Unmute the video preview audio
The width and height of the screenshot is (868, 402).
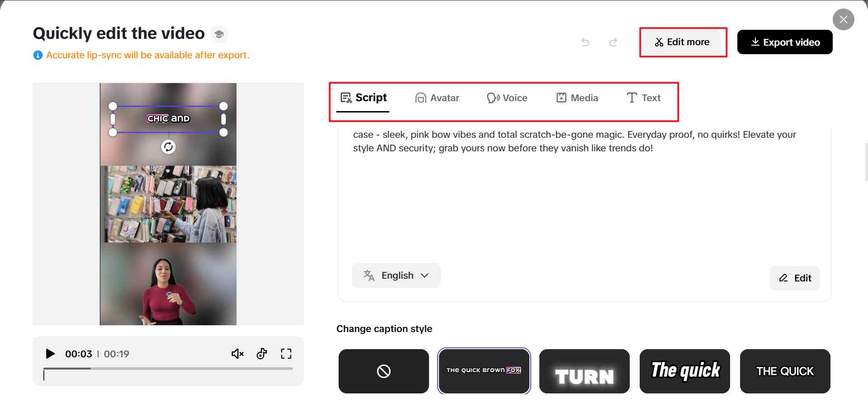pos(237,354)
